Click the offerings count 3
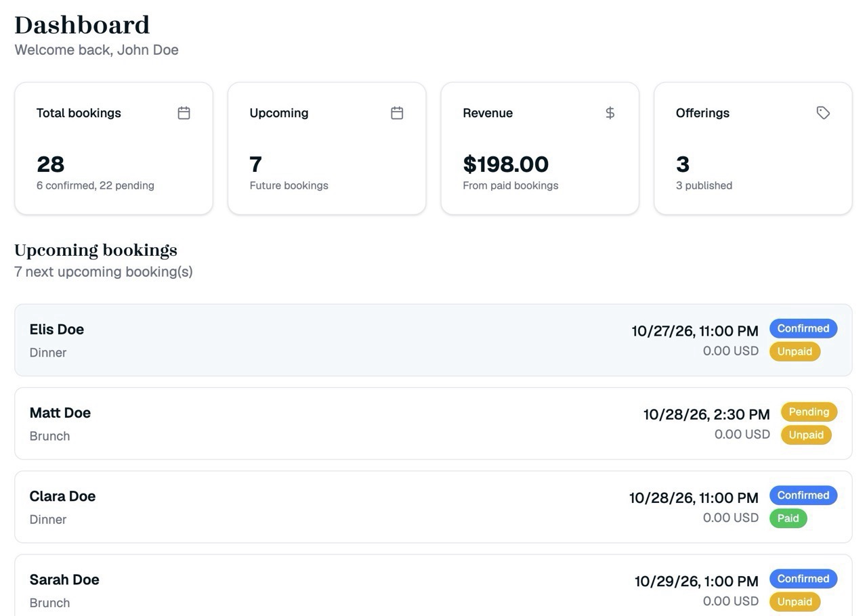Image resolution: width=867 pixels, height=616 pixels. point(683,164)
